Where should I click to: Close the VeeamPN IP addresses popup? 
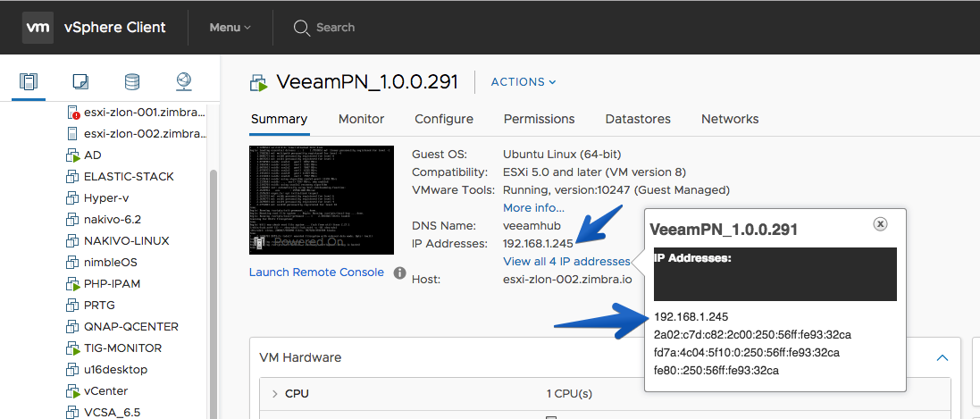tap(880, 223)
